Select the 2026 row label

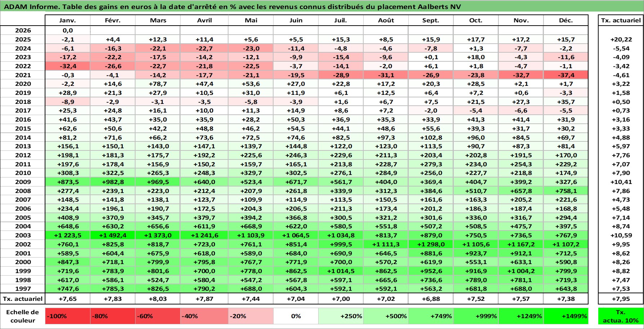tap(23, 30)
